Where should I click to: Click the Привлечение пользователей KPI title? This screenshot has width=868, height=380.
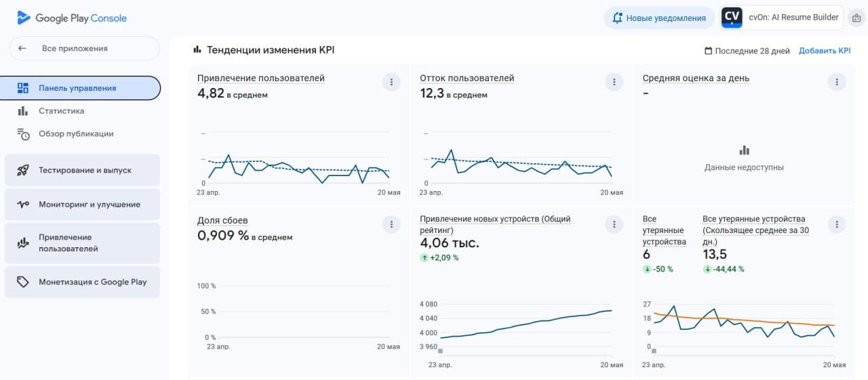point(261,78)
